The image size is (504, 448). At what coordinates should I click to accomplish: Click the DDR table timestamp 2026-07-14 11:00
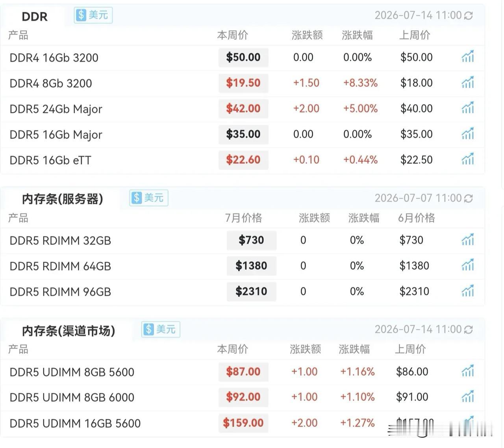click(x=418, y=15)
